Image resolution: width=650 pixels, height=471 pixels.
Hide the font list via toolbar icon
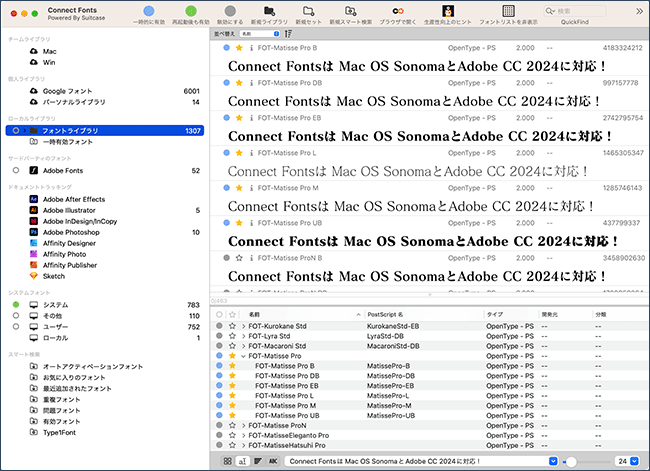point(509,11)
